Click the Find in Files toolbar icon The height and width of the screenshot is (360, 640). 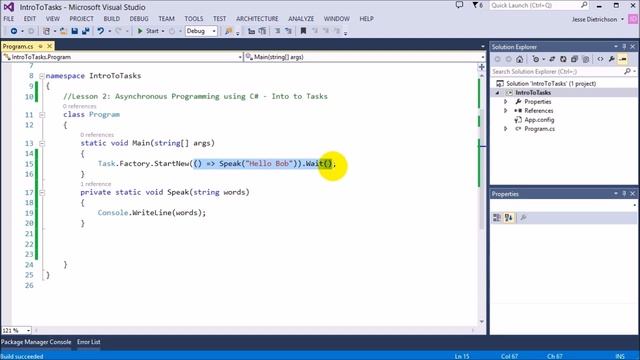click(229, 31)
